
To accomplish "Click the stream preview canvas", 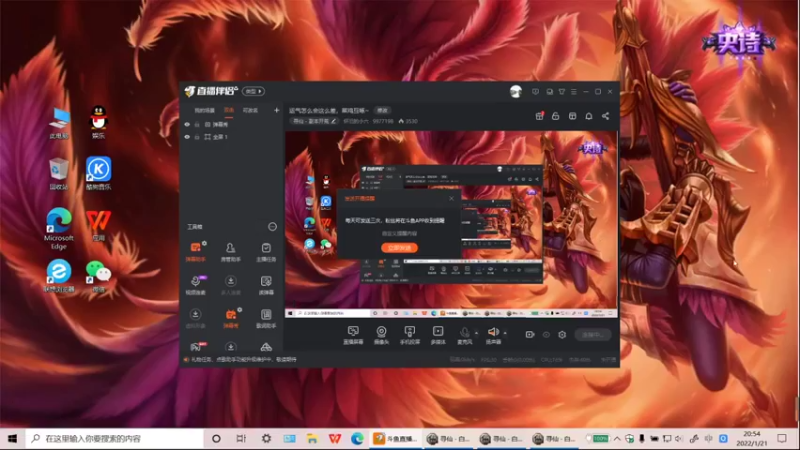I will tap(451, 224).
